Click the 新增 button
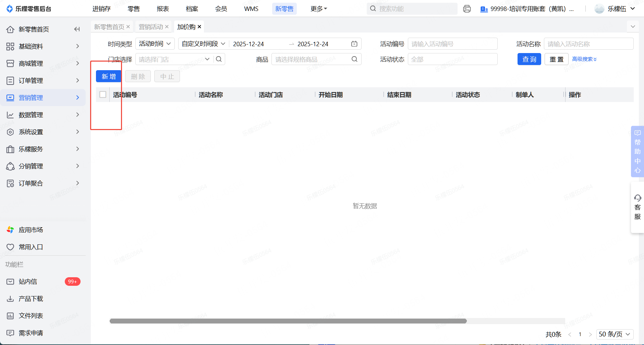Image resolution: width=644 pixels, height=345 pixels. click(x=109, y=76)
